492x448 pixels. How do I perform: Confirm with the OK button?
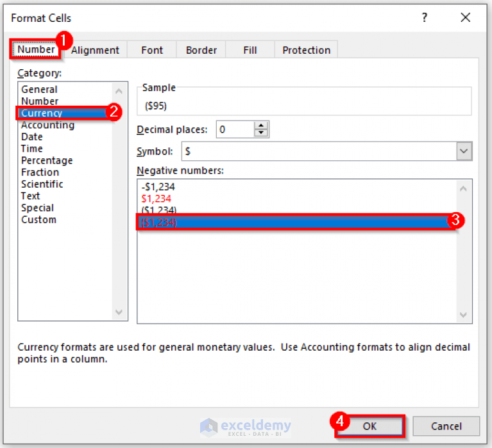369,426
